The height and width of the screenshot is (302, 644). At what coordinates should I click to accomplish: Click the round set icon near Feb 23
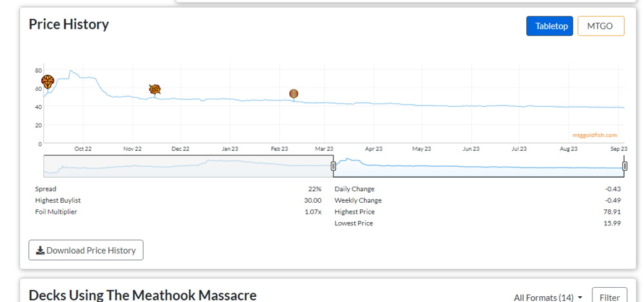point(294,94)
